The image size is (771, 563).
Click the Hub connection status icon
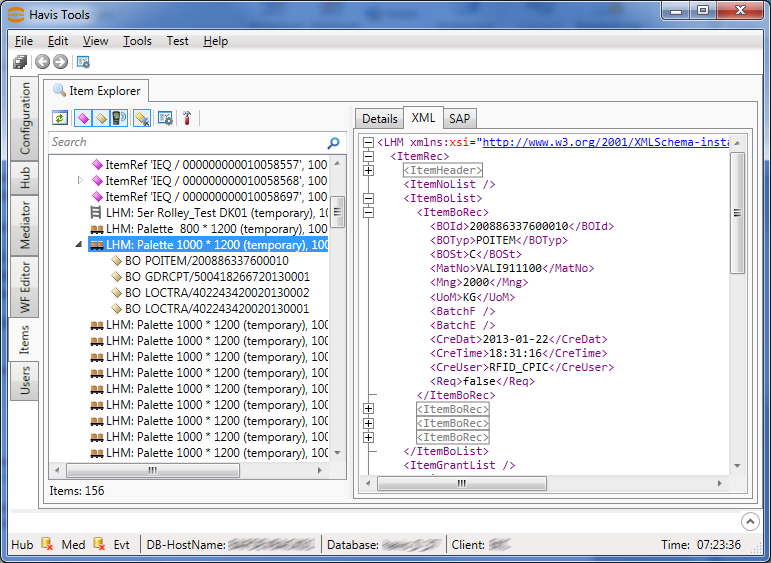tap(46, 545)
